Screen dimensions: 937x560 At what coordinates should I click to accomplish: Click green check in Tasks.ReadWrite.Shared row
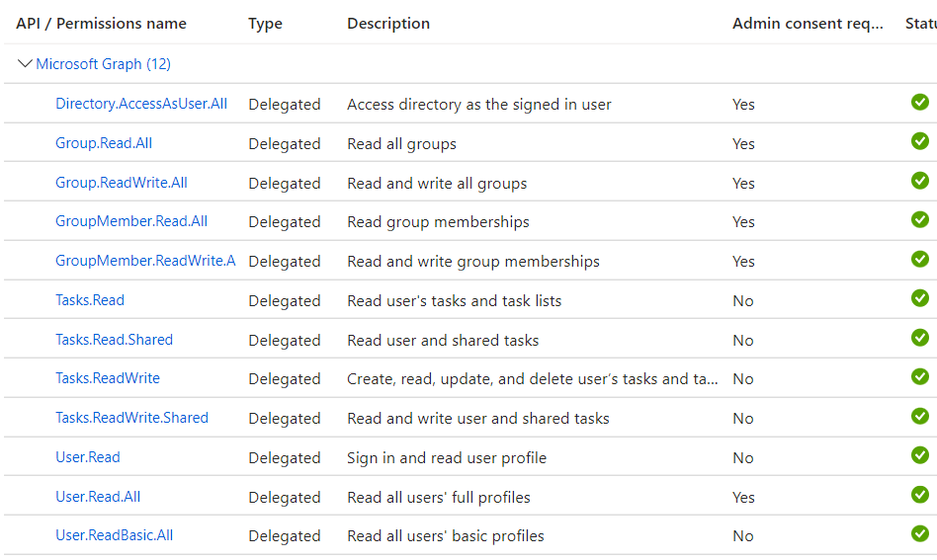click(x=919, y=416)
